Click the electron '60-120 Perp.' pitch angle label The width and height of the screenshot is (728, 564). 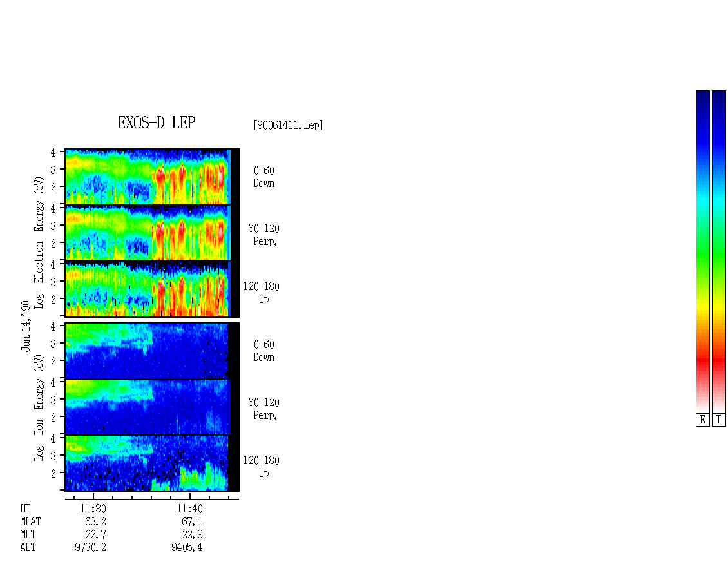(x=263, y=235)
